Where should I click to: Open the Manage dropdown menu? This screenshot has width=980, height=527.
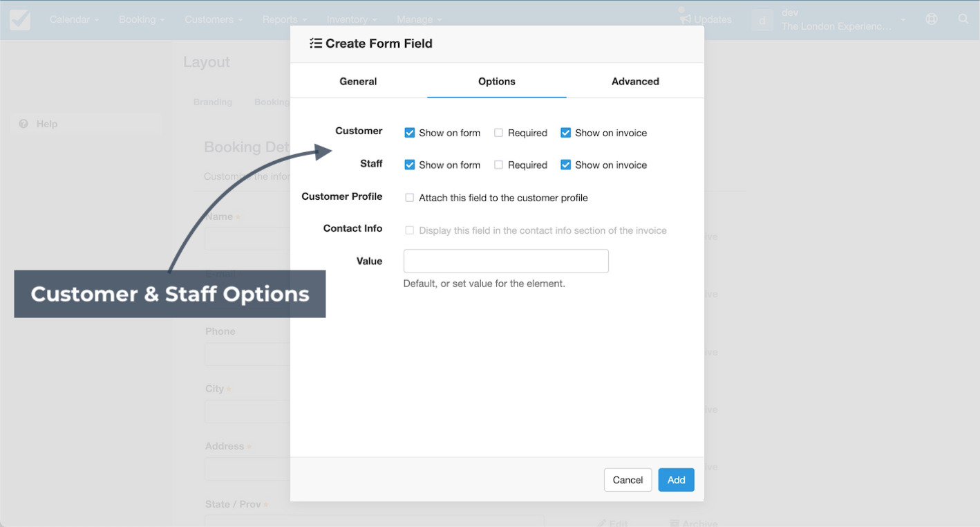(x=420, y=19)
